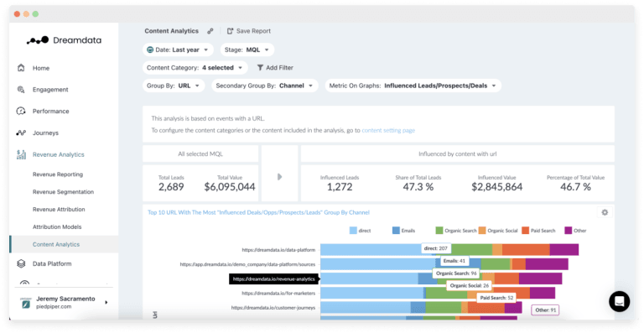Select Attribution Models in sidebar
Viewport: 644px width, 333px height.
[57, 226]
